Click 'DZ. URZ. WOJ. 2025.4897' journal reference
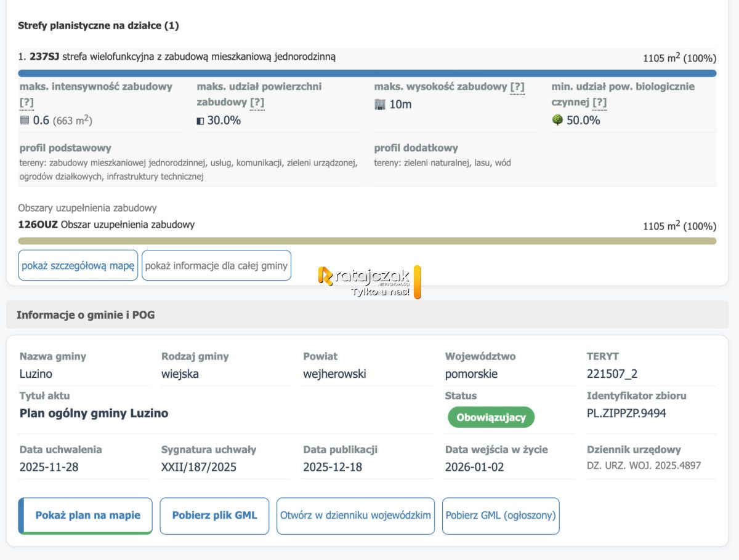This screenshot has width=739, height=560. pyautogui.click(x=644, y=466)
